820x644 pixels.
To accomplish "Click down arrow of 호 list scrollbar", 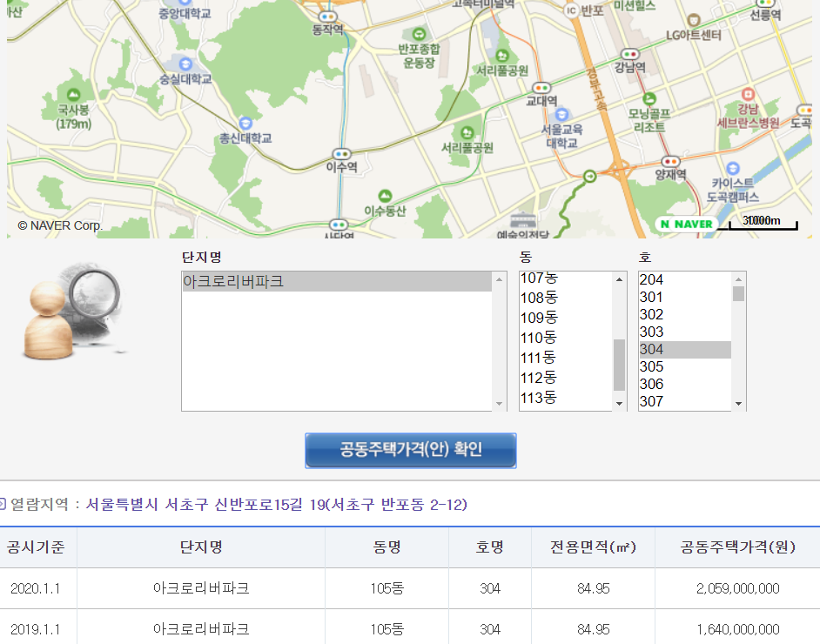I will pos(738,404).
